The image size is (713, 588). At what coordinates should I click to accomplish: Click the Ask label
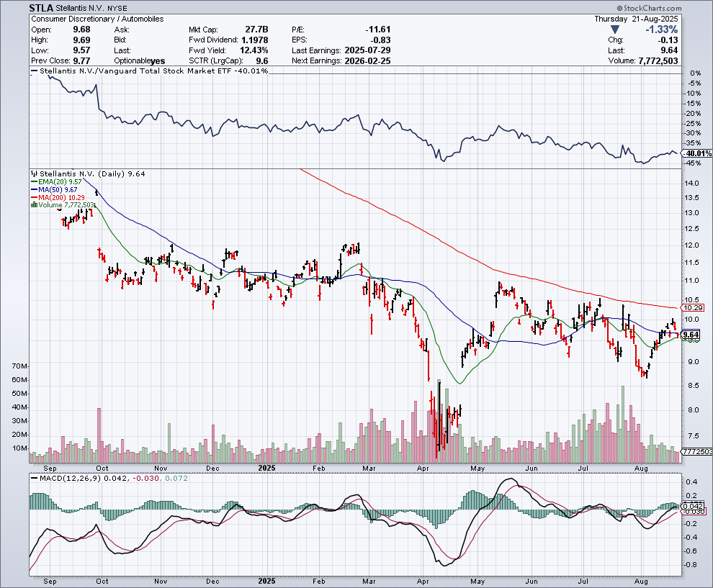[x=122, y=30]
